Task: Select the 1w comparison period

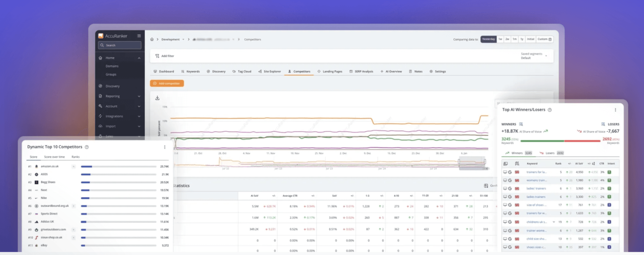Action: tap(500, 39)
